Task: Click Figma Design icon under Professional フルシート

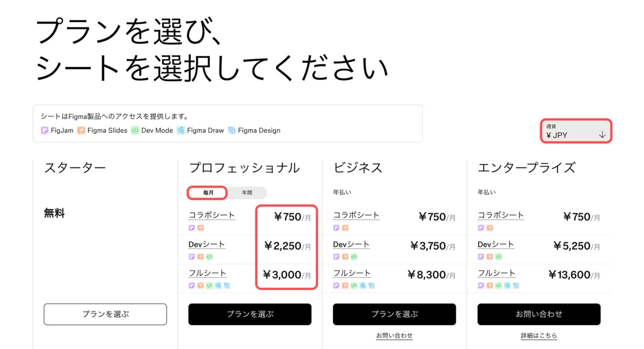Action: point(226,286)
